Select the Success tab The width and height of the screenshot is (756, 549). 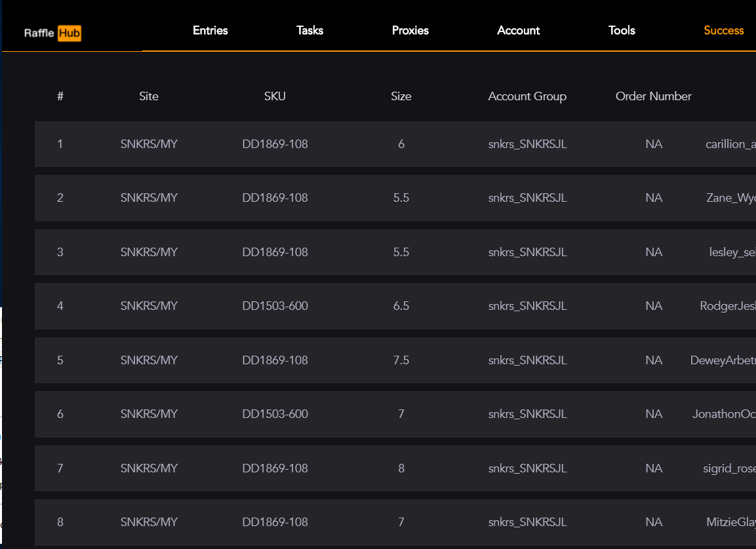pos(724,30)
